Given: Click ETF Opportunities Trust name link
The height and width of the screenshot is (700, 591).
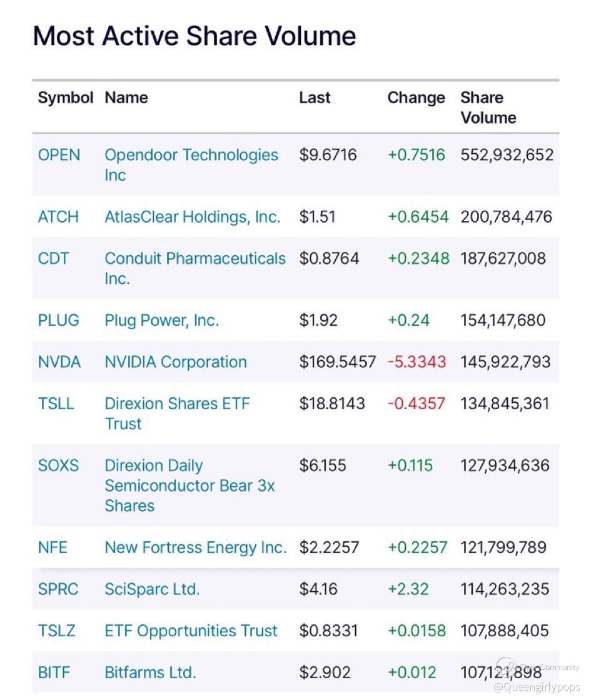Looking at the screenshot, I should 191,631.
